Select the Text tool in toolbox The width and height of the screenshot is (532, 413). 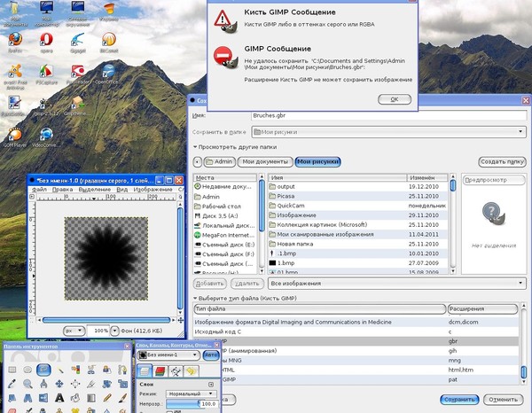[59, 397]
